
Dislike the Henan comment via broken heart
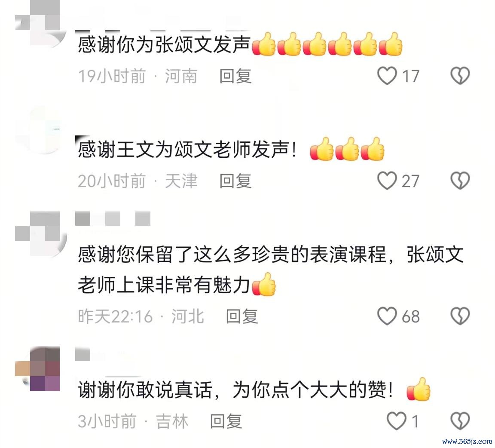point(460,76)
